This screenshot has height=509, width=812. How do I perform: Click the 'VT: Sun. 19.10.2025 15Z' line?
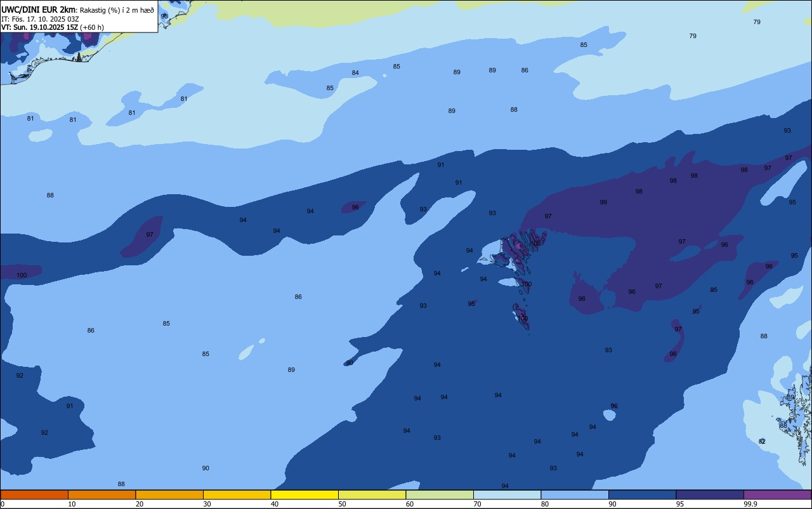[x=39, y=27]
